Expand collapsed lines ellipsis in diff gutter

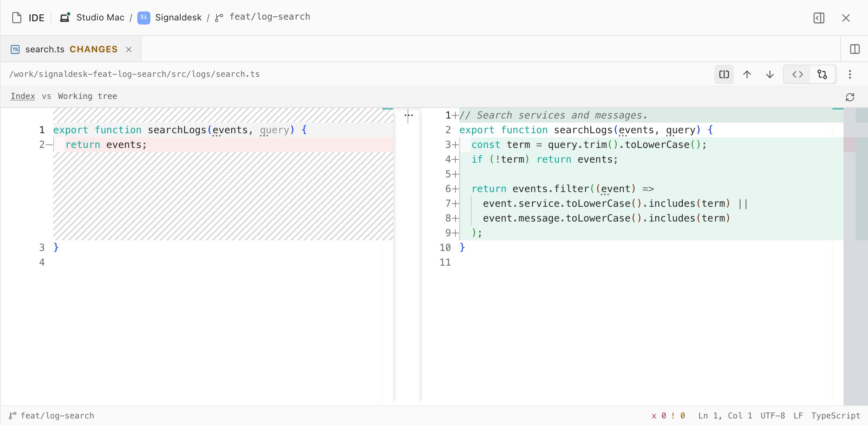(x=409, y=115)
